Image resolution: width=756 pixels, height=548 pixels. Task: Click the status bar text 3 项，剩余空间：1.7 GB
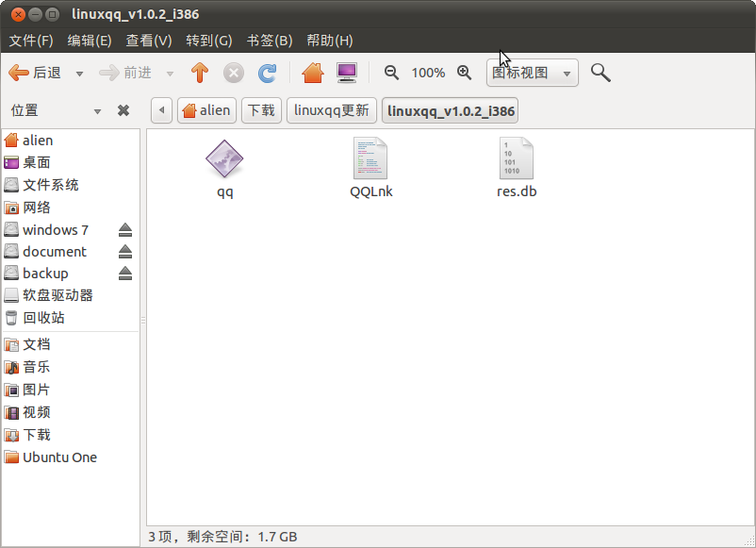[x=222, y=537]
